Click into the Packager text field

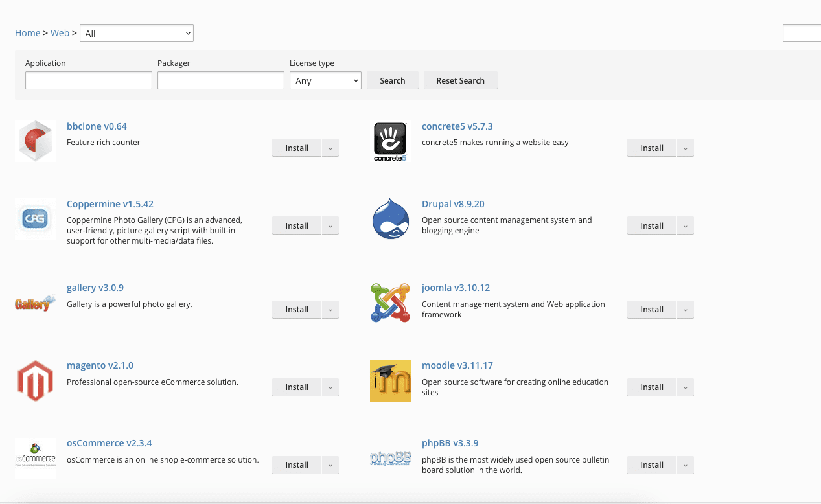coord(221,80)
